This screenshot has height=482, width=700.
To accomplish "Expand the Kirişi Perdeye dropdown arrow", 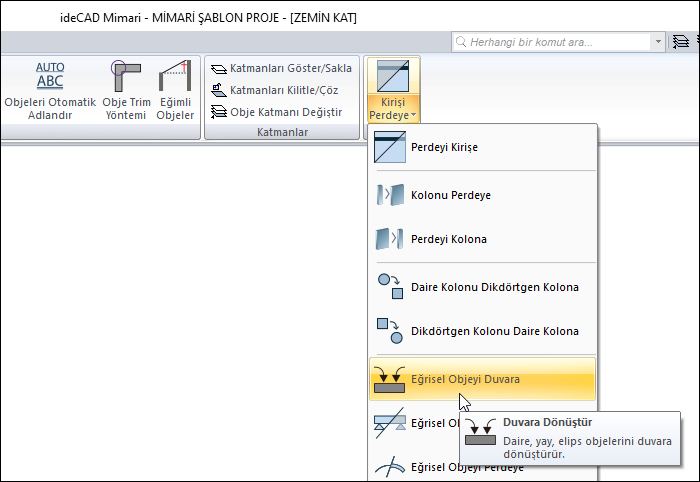I will point(411,116).
